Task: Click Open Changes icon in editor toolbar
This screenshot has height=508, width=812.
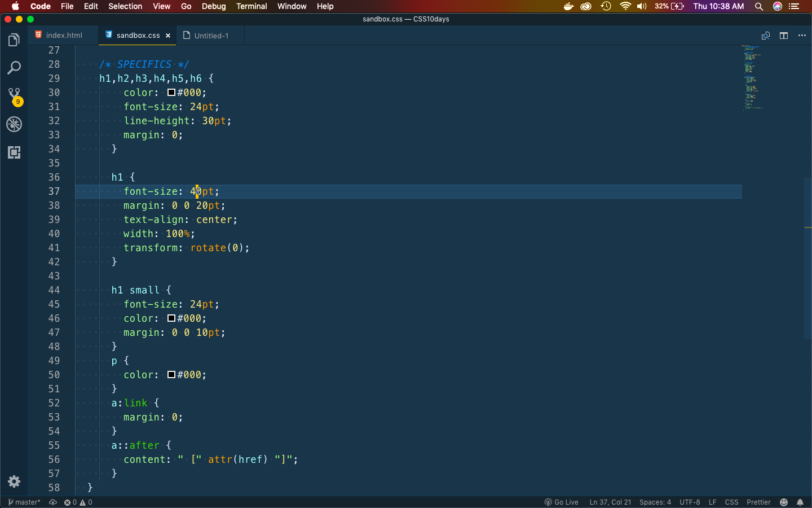Action: (x=766, y=36)
